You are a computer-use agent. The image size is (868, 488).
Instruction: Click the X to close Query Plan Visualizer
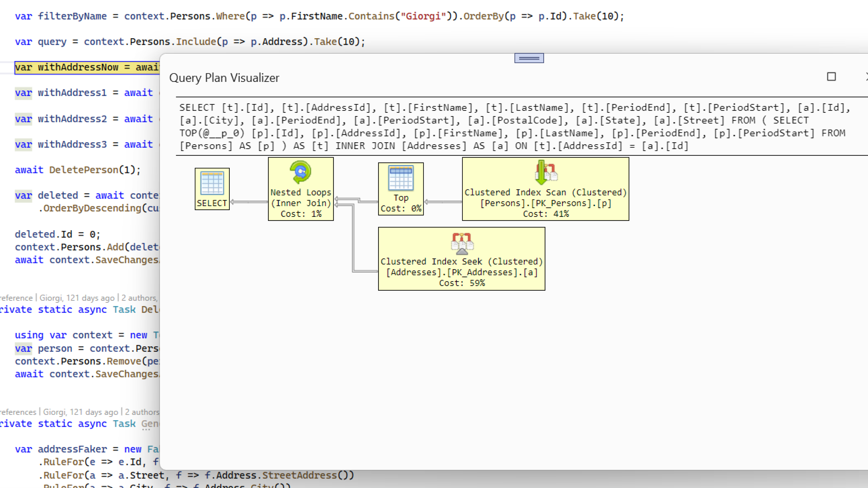pyautogui.click(x=866, y=77)
